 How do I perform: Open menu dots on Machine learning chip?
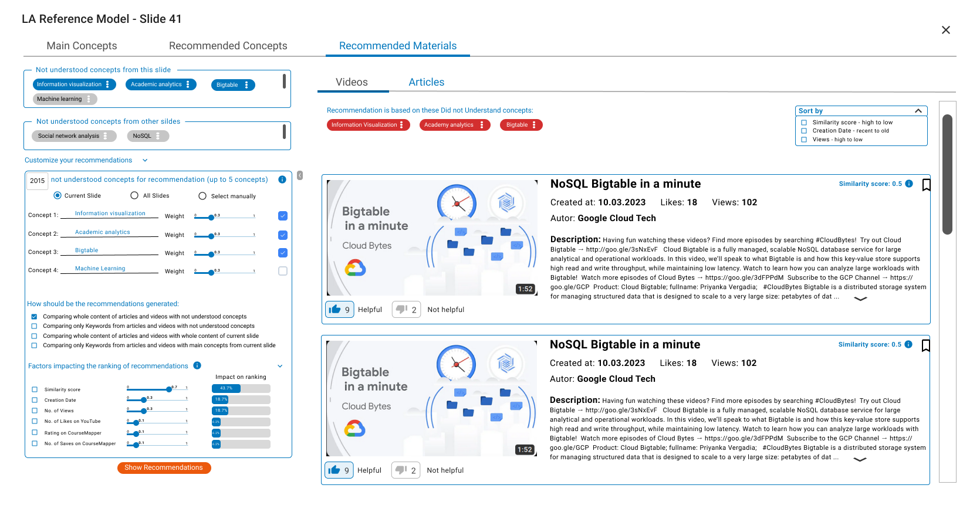coord(89,99)
